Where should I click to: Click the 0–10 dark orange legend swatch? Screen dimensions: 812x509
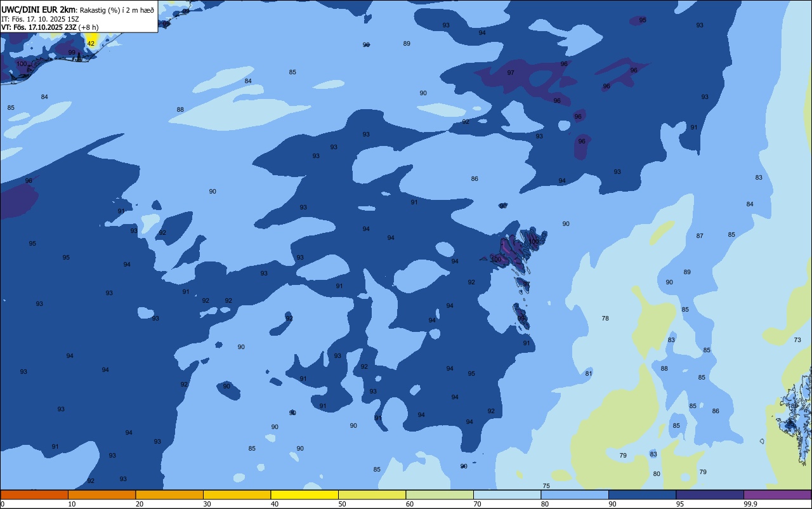coord(34,494)
